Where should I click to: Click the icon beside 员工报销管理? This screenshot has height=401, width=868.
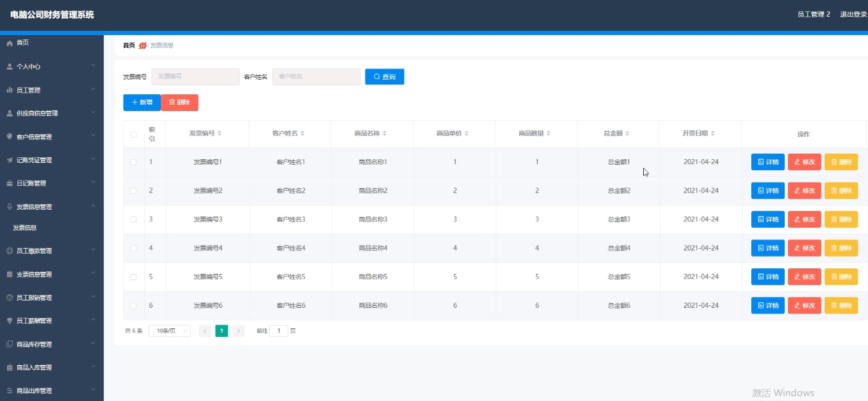tap(9, 298)
